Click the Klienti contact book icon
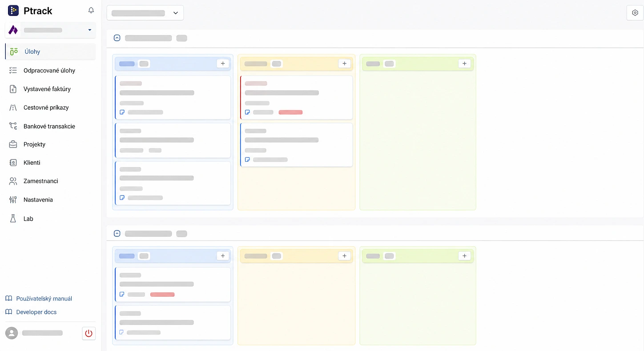 coord(13,163)
